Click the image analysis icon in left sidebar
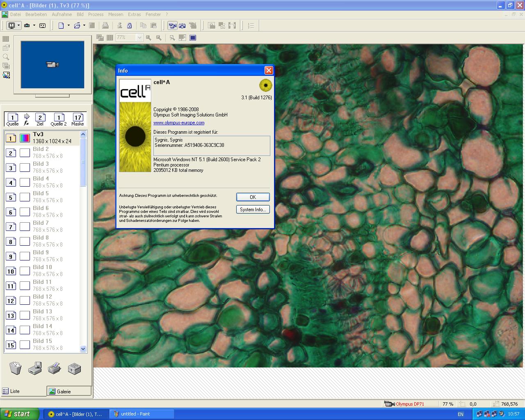The image size is (525, 420). coord(6,75)
